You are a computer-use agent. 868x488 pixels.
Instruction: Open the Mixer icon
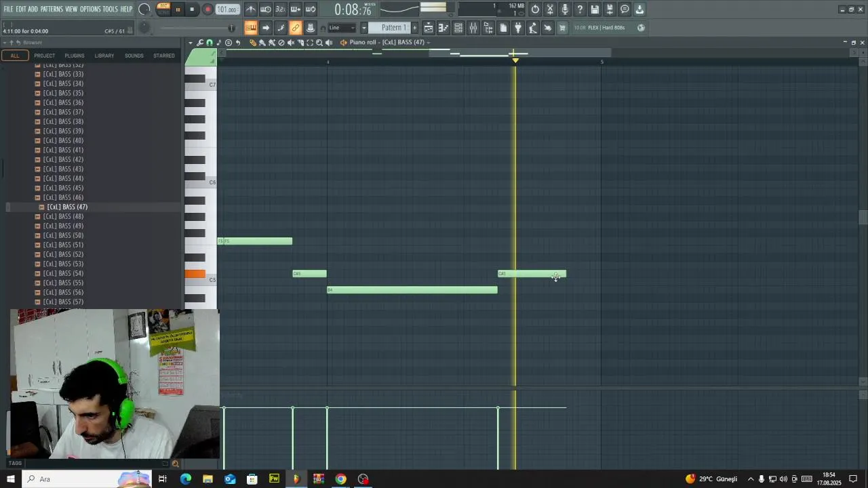coord(473,28)
